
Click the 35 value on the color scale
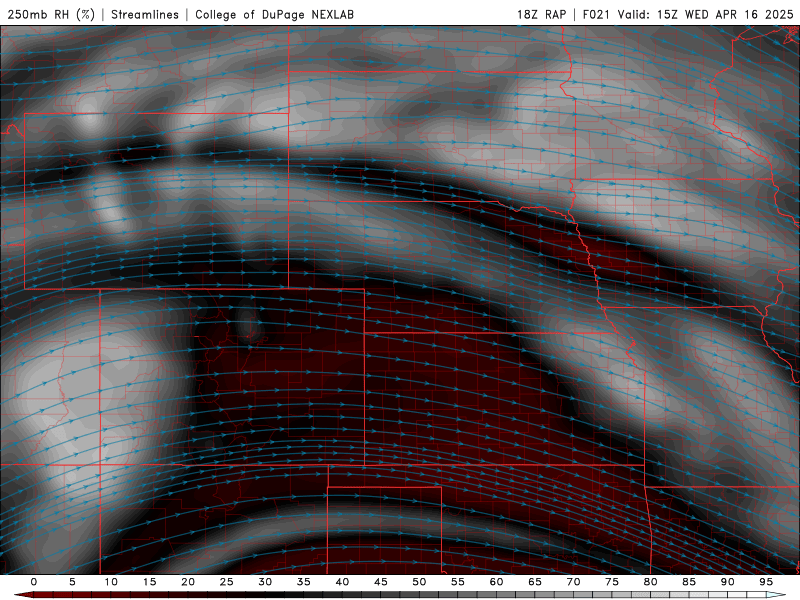point(304,582)
